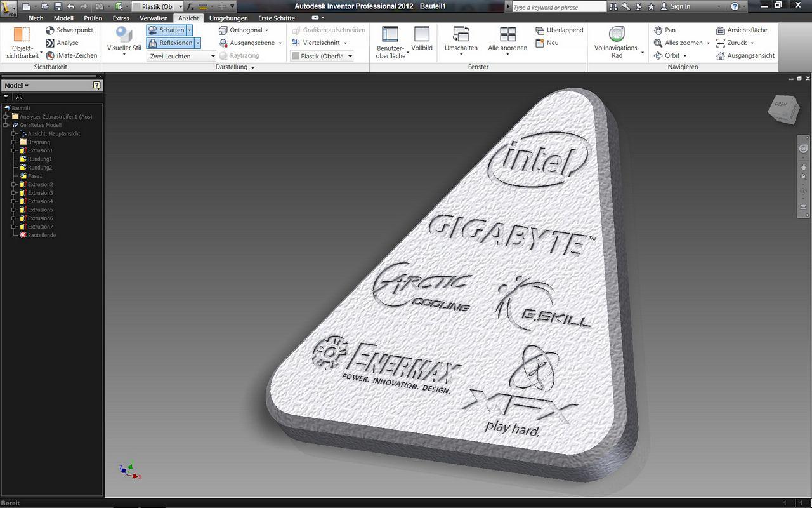Toggle Reflexionen reflections button

point(170,43)
